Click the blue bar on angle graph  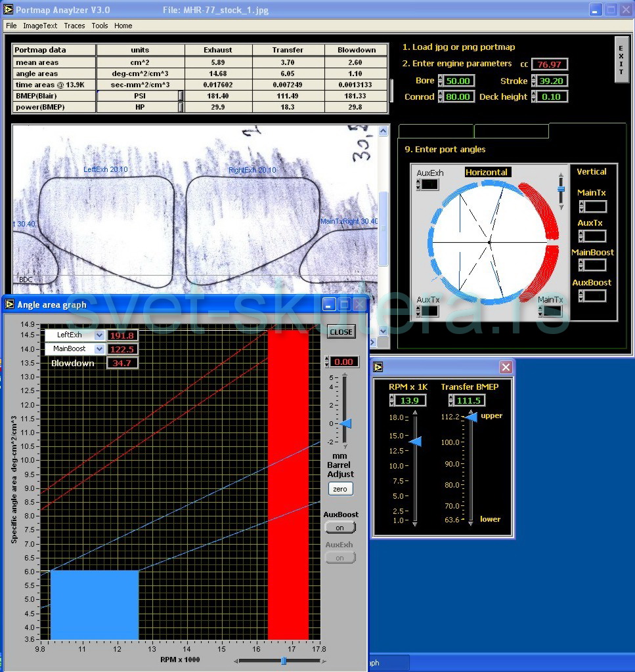pos(95,605)
